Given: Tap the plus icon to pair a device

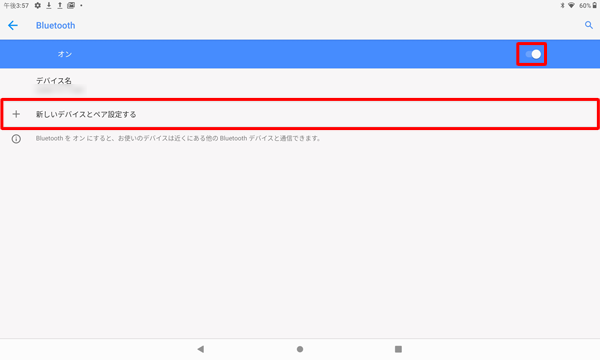Looking at the screenshot, I should [x=16, y=114].
